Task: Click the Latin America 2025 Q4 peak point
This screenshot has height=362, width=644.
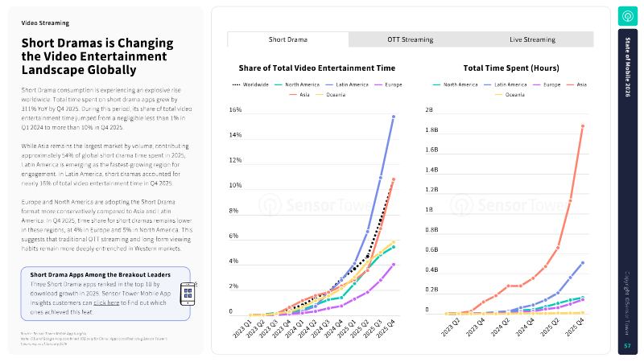Action: point(393,117)
